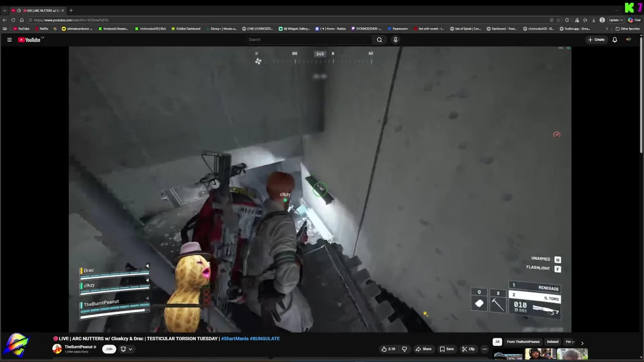Image resolution: width=644 pixels, height=362 pixels.
Task: Open tab search dropdown arrow
Action: pyautogui.click(x=5, y=11)
